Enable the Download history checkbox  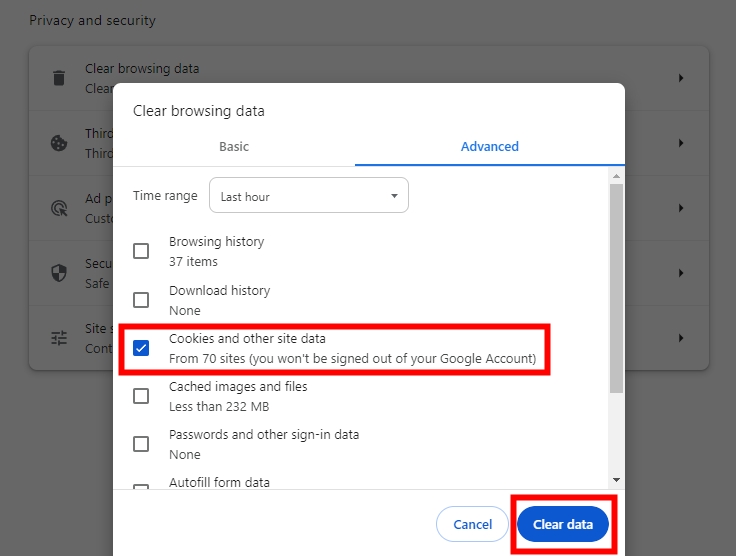pyautogui.click(x=141, y=300)
